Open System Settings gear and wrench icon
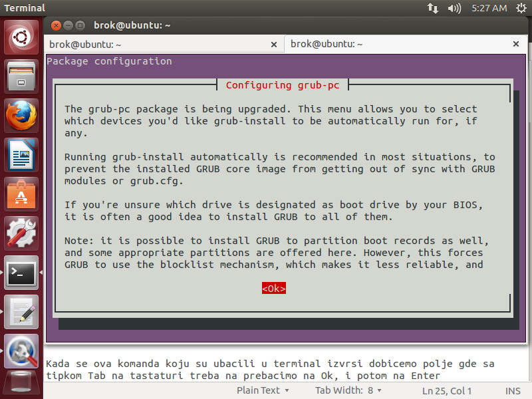The image size is (532, 399). pyautogui.click(x=21, y=233)
